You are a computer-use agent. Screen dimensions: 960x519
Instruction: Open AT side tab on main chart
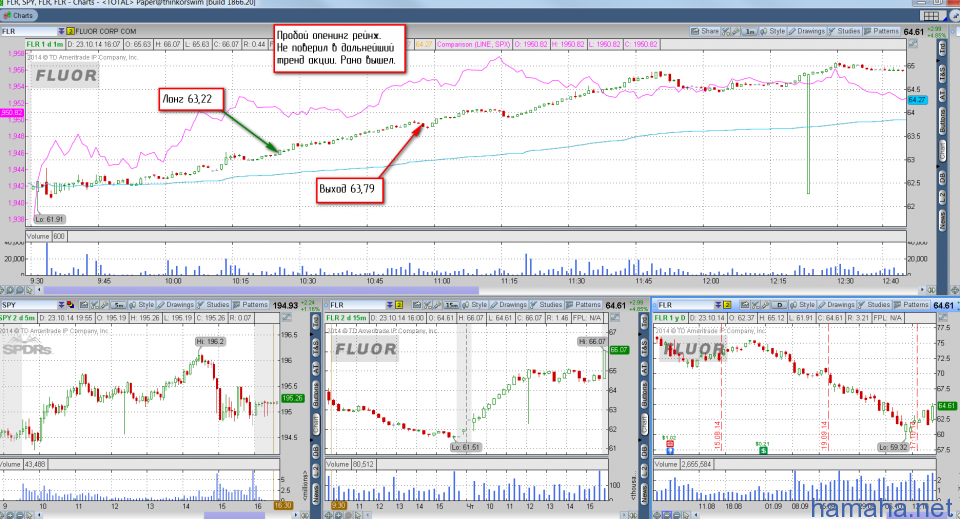pos(942,95)
